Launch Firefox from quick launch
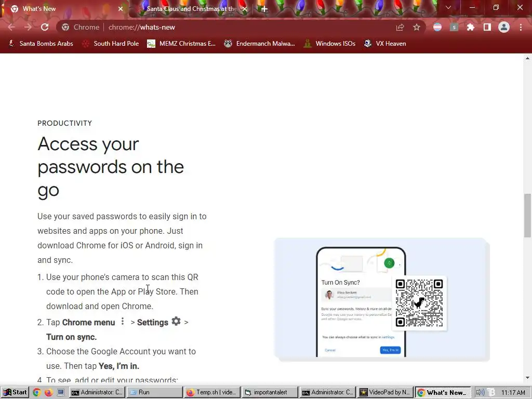This screenshot has width=532, height=399. (x=49, y=393)
